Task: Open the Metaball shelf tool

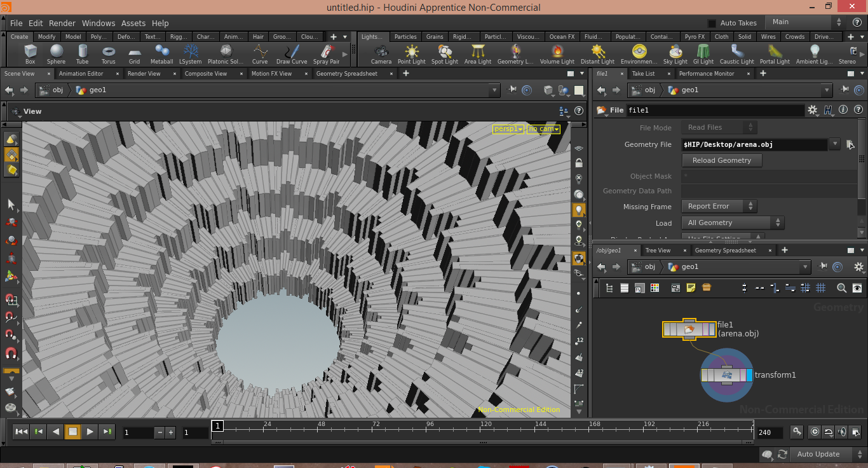Action: [161, 53]
